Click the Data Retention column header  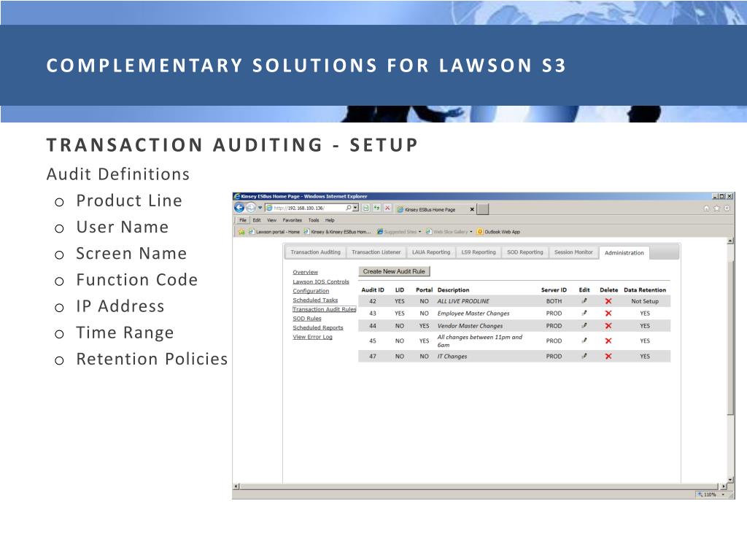click(645, 289)
